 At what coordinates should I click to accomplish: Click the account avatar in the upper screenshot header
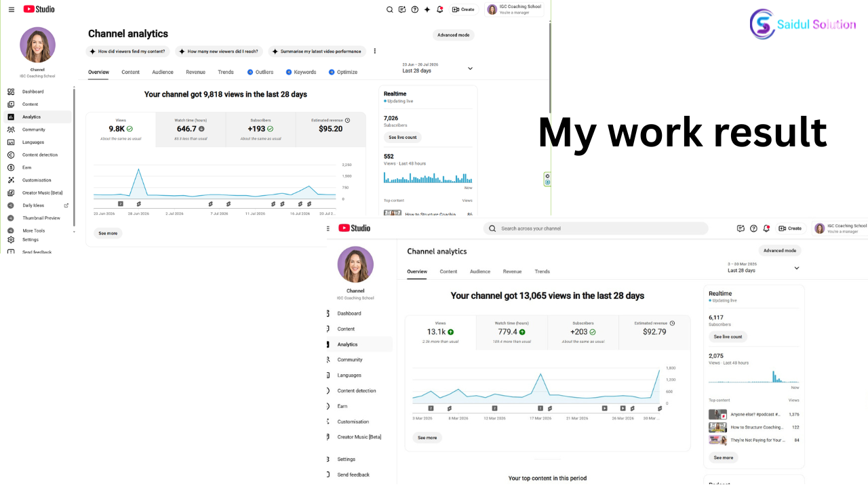click(492, 9)
